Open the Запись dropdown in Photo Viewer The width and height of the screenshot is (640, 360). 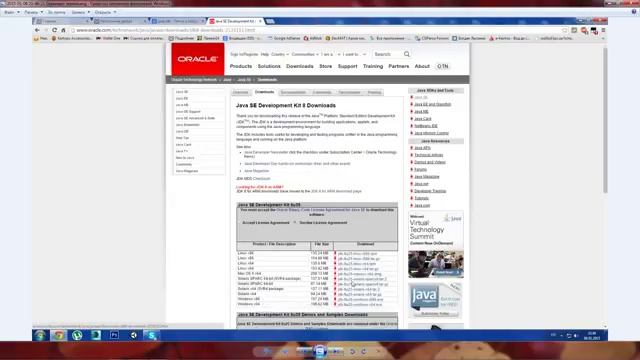click(x=80, y=12)
